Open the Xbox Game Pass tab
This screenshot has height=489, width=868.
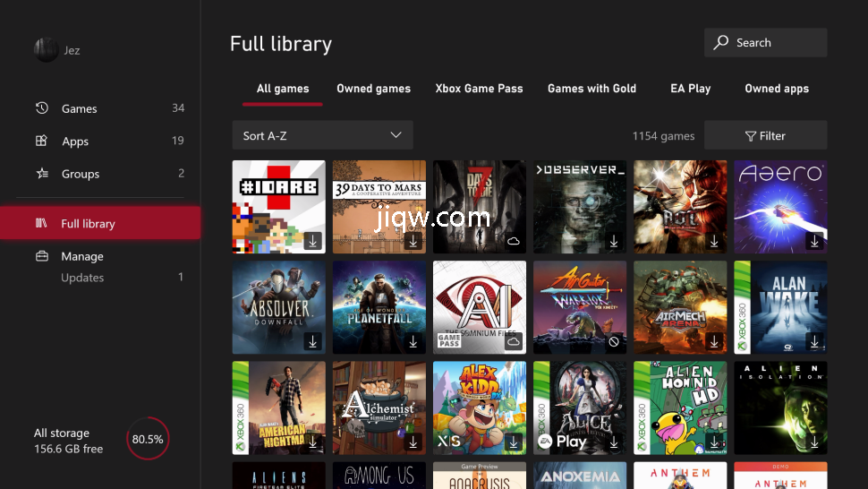(x=479, y=89)
